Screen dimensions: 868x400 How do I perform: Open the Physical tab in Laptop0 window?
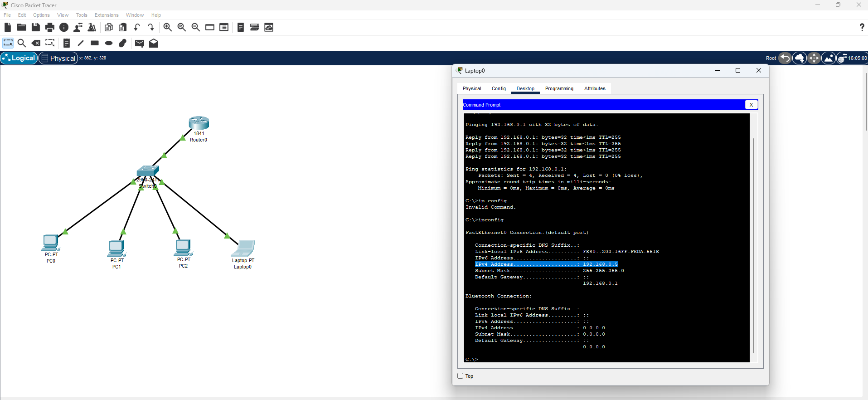(472, 88)
